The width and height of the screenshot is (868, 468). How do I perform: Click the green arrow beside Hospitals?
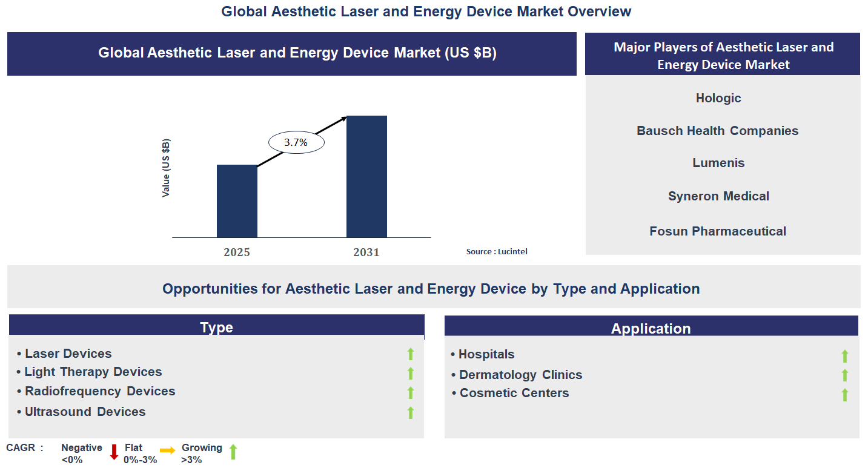(x=844, y=354)
